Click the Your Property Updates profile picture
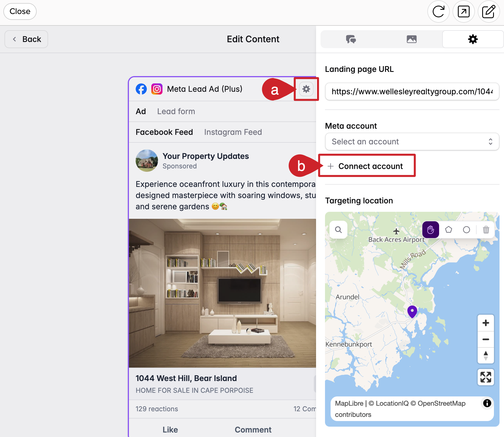The image size is (504, 437). [147, 161]
